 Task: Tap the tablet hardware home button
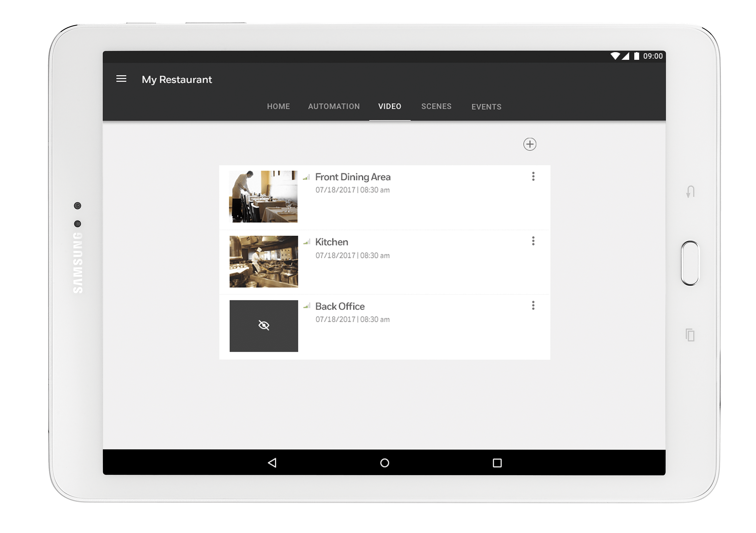coord(690,263)
